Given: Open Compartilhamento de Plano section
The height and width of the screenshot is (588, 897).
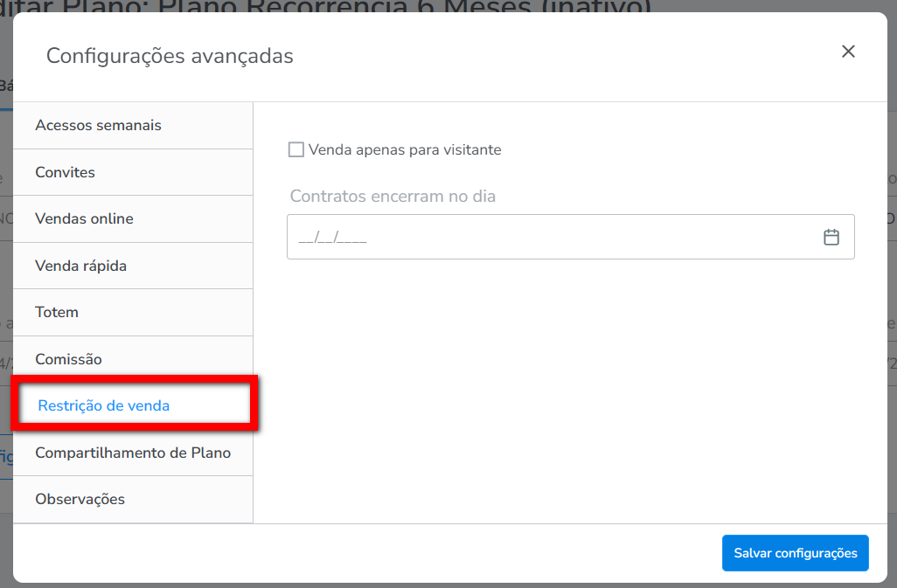Looking at the screenshot, I should [x=133, y=453].
